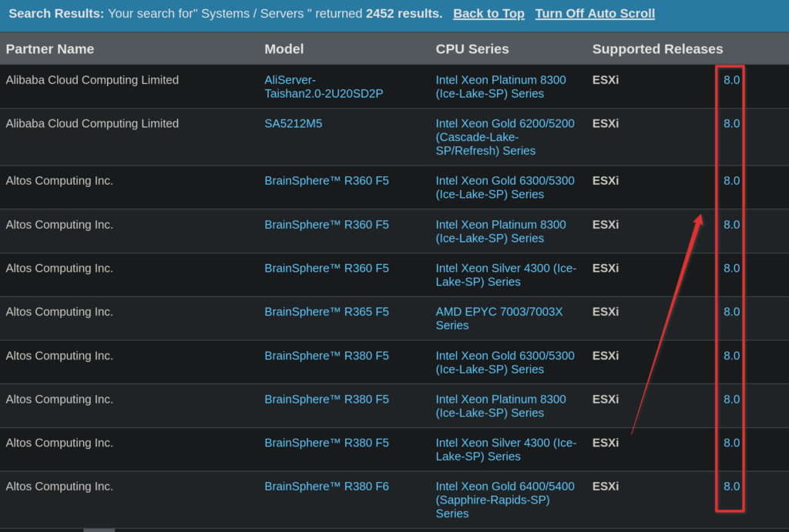Click ESXi 8.0 release for BrainSphere R365 F5
Viewport: 789px width, 532px height.
[731, 312]
